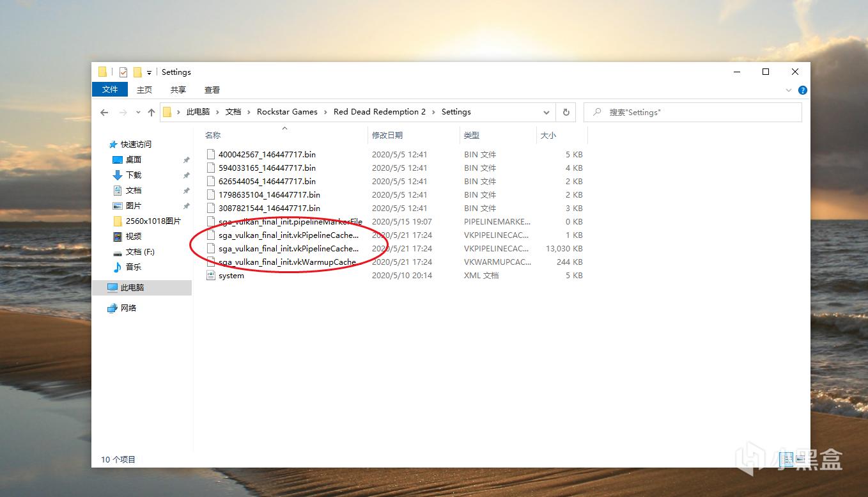
Task: Select file 594033165_146447717.bin
Action: click(x=267, y=168)
